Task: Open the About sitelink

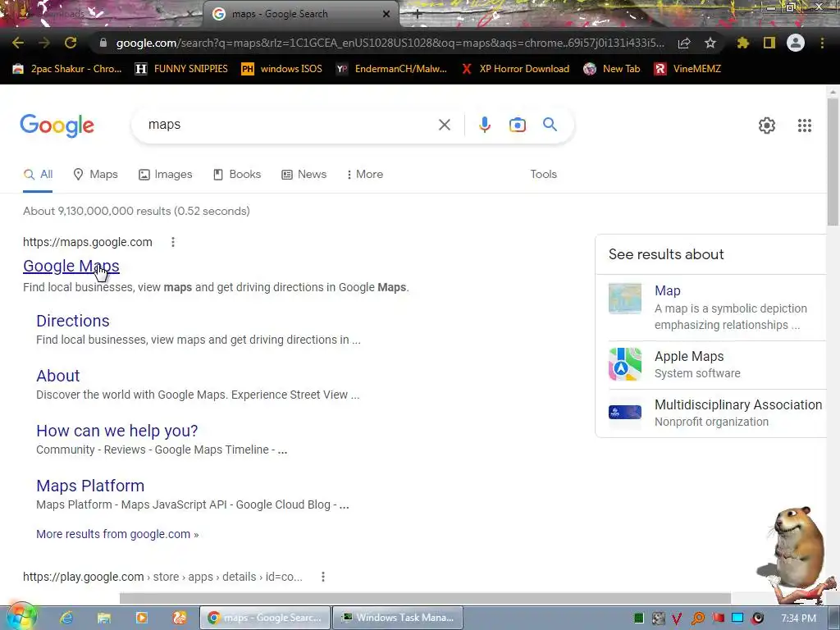Action: 58,376
